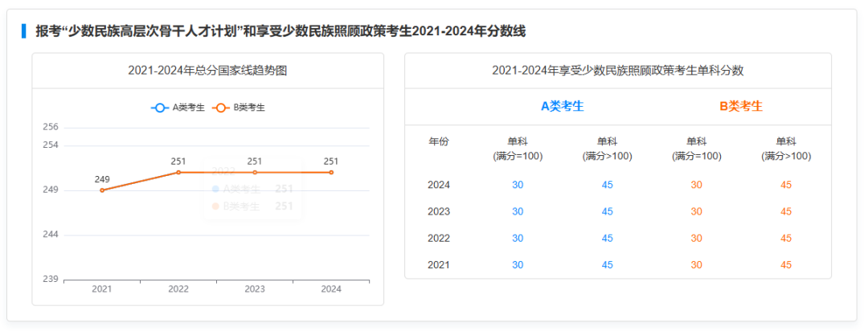The image size is (868, 331).
Task: Click the 享受少数民族照顾政策考生单科分数 table title
Action: [617, 71]
